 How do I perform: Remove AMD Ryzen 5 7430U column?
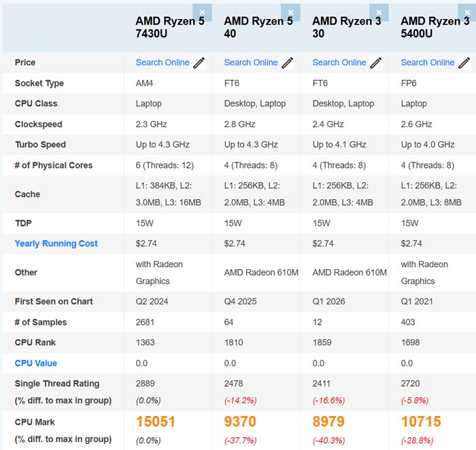point(202,12)
